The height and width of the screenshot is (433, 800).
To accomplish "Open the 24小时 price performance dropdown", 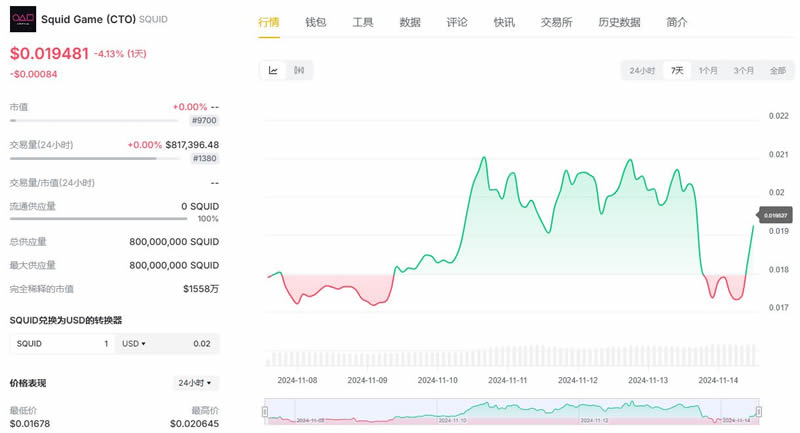I will 195,383.
